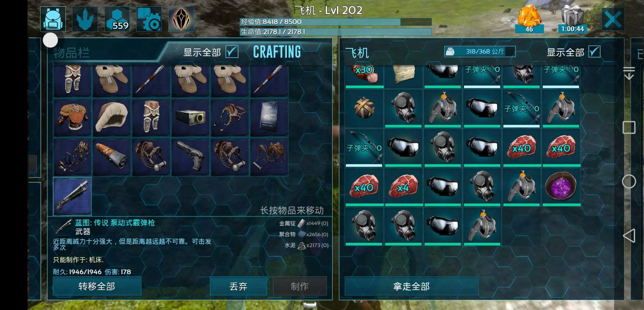Select the purple berries bowl item
This screenshot has width=644, height=310.
coord(561,187)
